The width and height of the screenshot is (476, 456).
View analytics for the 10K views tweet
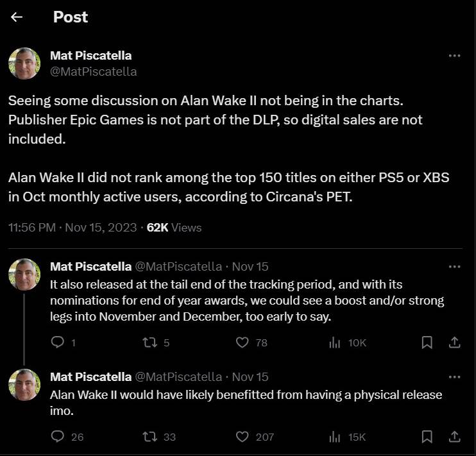point(335,343)
